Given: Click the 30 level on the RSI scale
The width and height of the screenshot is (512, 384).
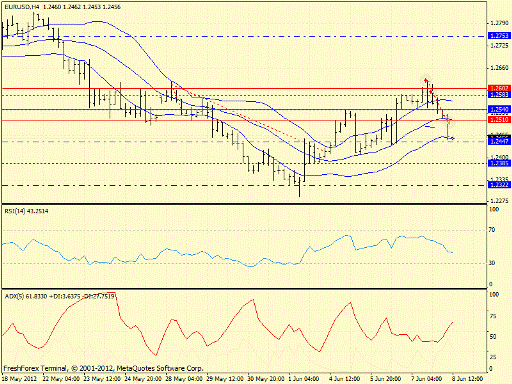Looking at the screenshot, I should tap(492, 263).
